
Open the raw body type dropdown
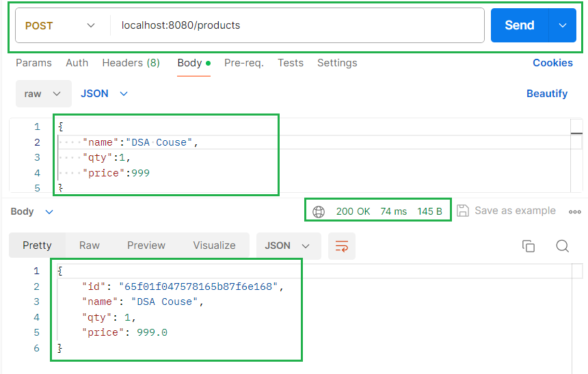click(42, 94)
